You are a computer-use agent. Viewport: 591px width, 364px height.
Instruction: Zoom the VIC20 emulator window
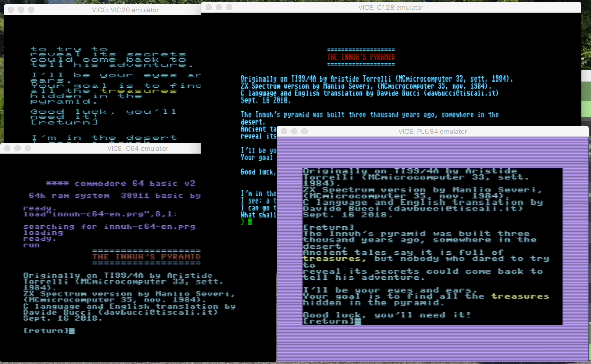31,10
